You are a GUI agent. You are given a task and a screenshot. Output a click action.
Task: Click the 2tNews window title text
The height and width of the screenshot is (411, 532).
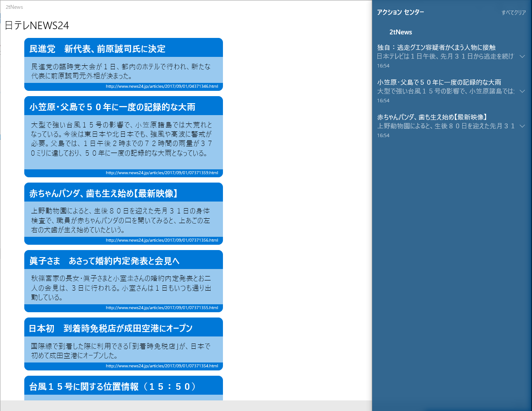(14, 7)
